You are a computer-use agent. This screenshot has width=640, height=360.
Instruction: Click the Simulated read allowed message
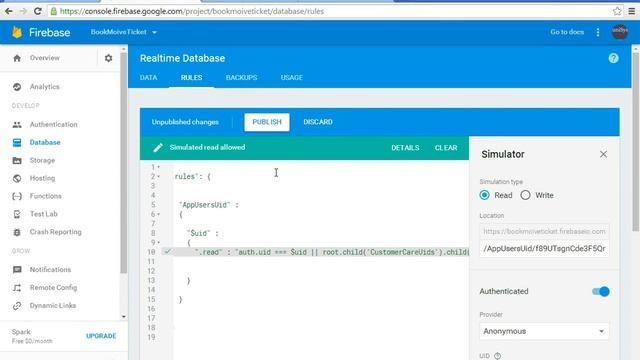click(x=207, y=147)
